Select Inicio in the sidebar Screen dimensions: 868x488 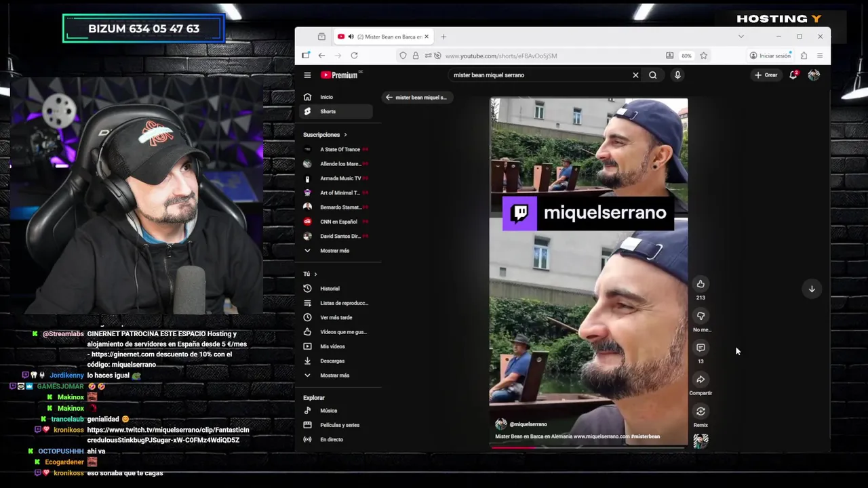click(x=336, y=97)
